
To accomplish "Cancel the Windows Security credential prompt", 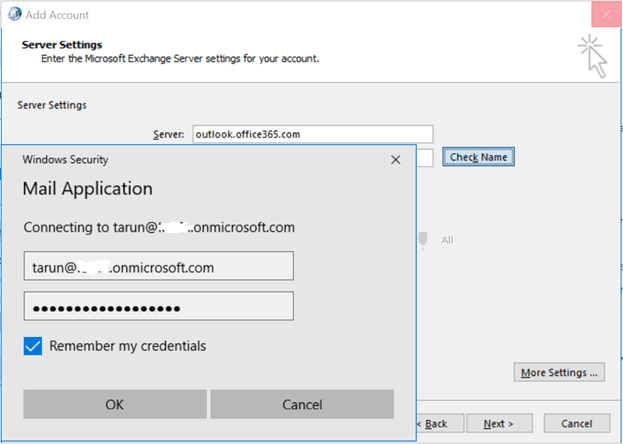I will point(302,404).
